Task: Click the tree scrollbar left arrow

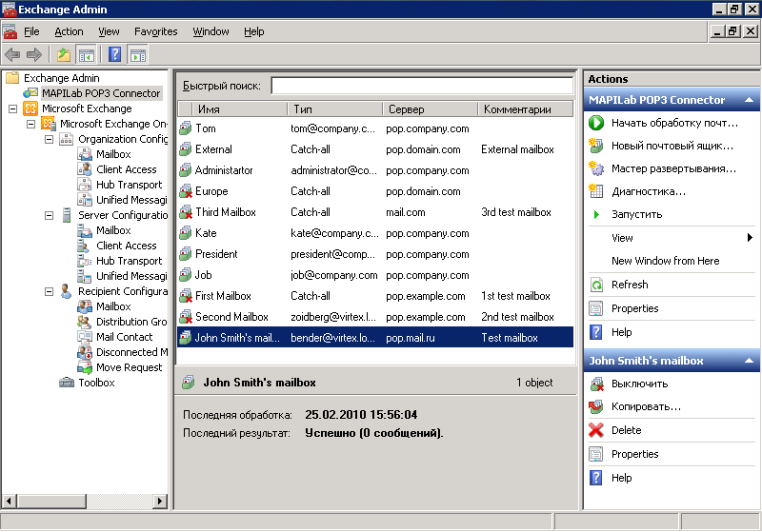Action: [x=10, y=501]
